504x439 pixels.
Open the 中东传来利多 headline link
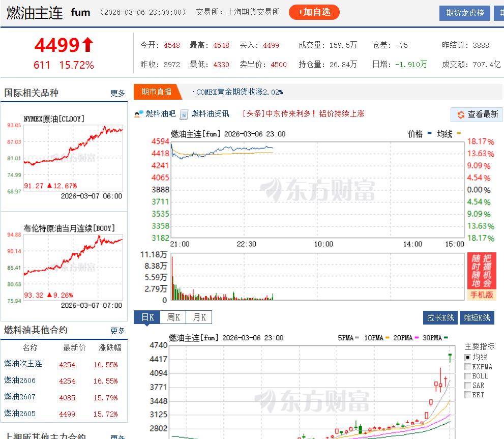[304, 113]
